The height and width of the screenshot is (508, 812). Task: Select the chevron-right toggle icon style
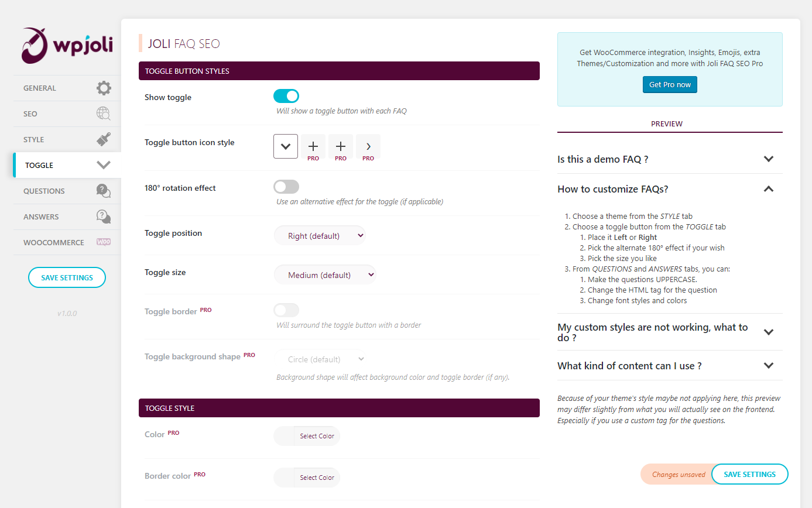point(368,146)
